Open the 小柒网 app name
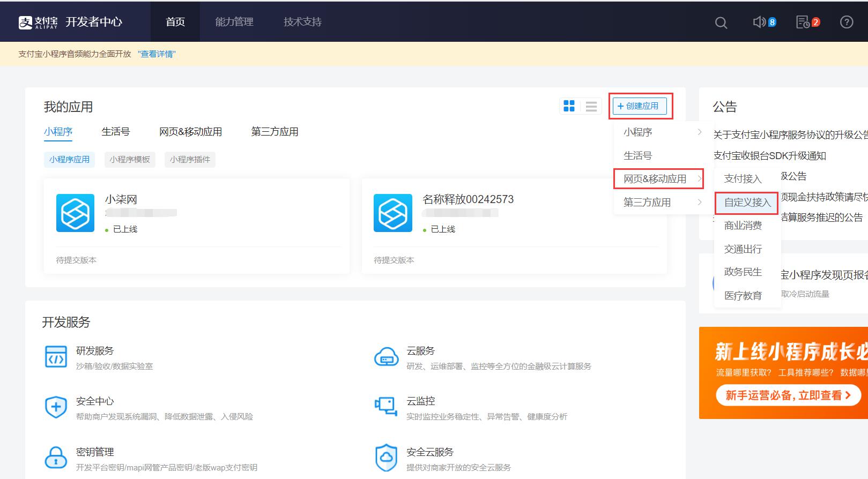Screen dimensions: 868x479 tap(121, 199)
